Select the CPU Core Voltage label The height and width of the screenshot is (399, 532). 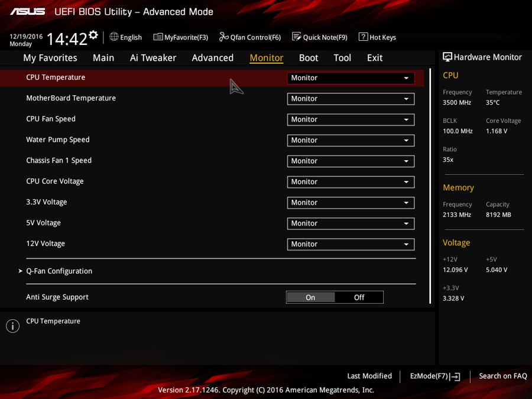(x=54, y=181)
